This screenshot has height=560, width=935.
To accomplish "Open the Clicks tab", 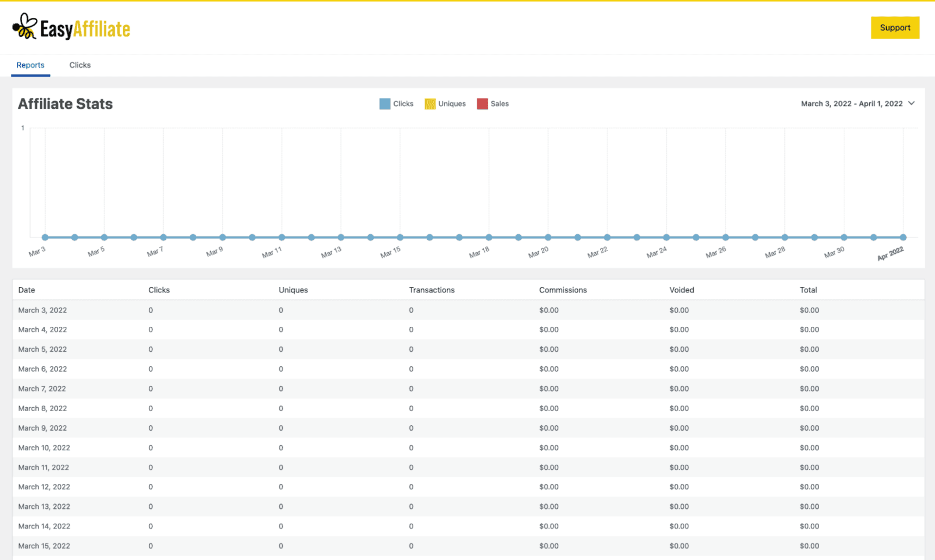I will pyautogui.click(x=80, y=65).
